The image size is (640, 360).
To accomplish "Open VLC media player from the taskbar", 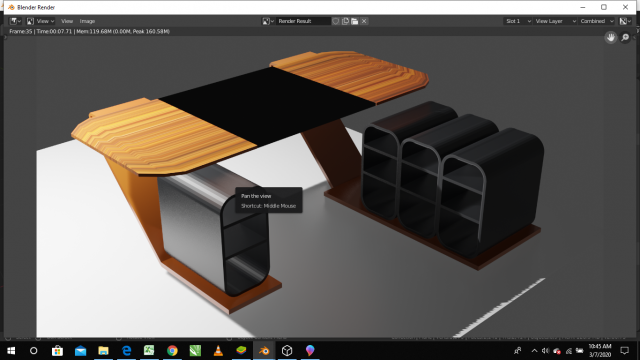I will (x=218, y=351).
